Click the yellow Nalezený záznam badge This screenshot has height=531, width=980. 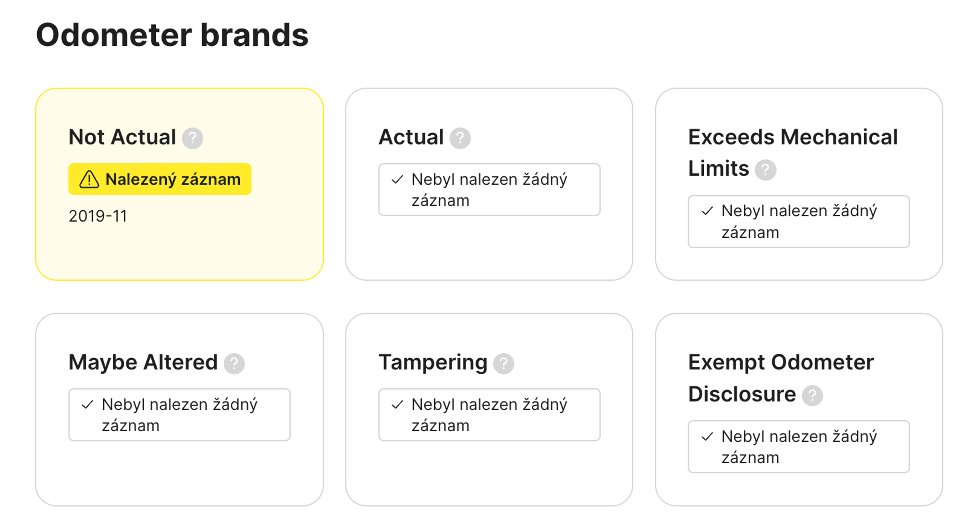[160, 179]
